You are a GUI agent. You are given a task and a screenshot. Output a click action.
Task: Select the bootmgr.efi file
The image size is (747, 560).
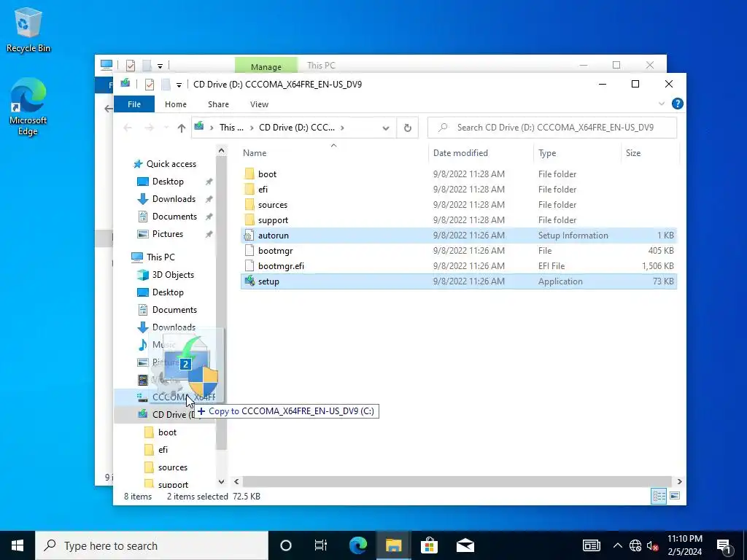point(458,265)
